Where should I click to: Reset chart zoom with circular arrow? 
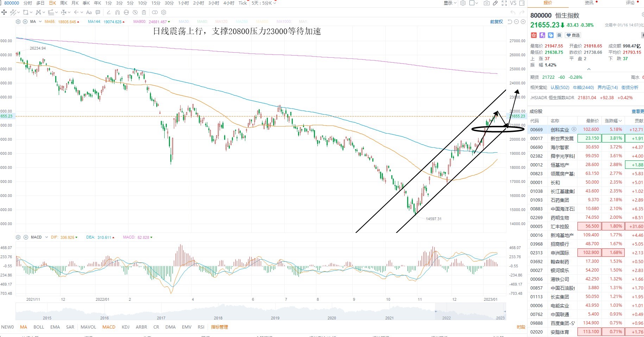point(511,22)
